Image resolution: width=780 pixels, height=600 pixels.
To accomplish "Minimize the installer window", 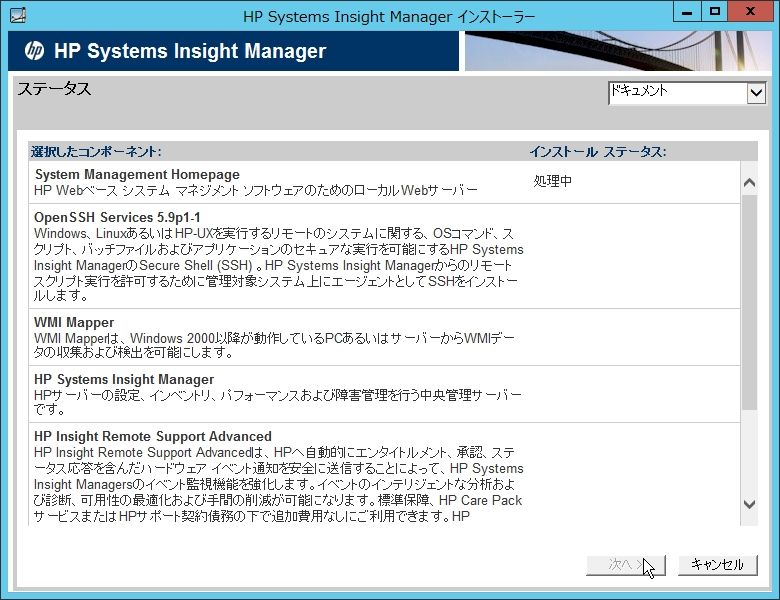I will coord(687,11).
